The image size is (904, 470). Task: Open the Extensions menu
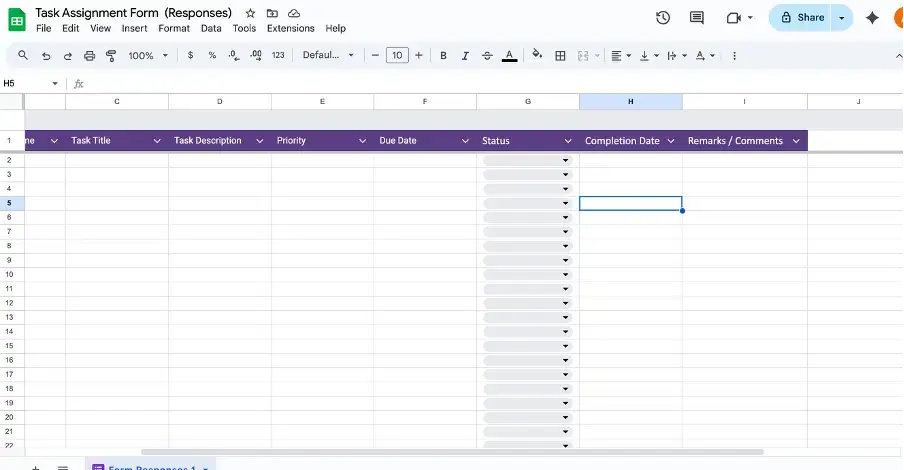tap(291, 28)
